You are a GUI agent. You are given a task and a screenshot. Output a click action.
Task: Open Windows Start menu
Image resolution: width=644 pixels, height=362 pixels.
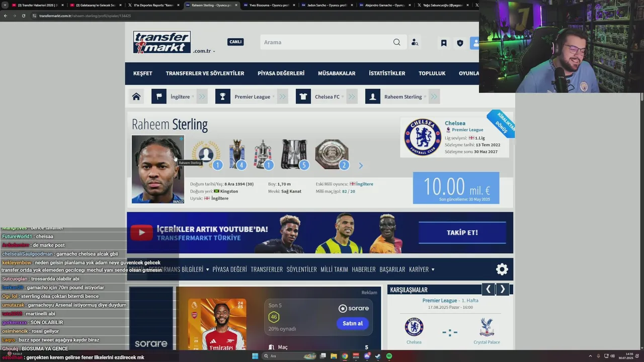[x=255, y=356]
